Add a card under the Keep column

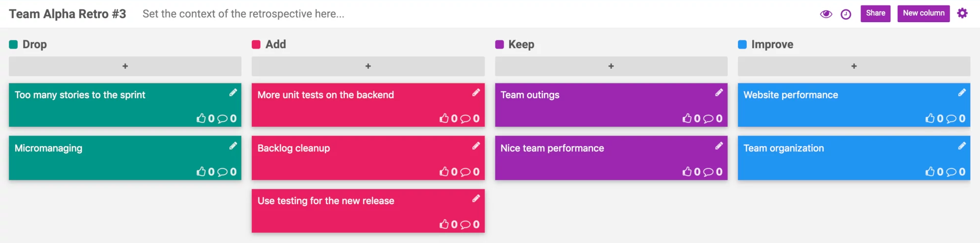pos(611,66)
